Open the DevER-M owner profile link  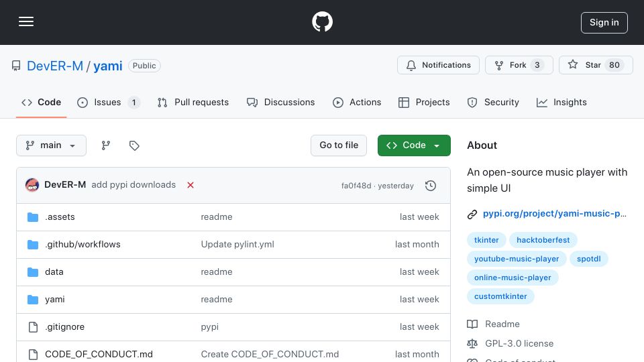pyautogui.click(x=55, y=66)
